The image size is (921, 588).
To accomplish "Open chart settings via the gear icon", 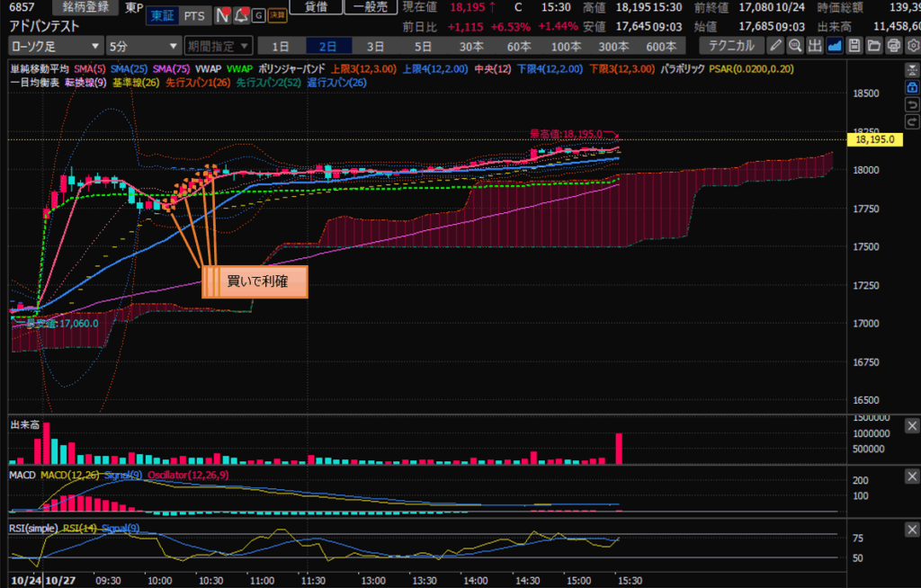I will (x=913, y=45).
